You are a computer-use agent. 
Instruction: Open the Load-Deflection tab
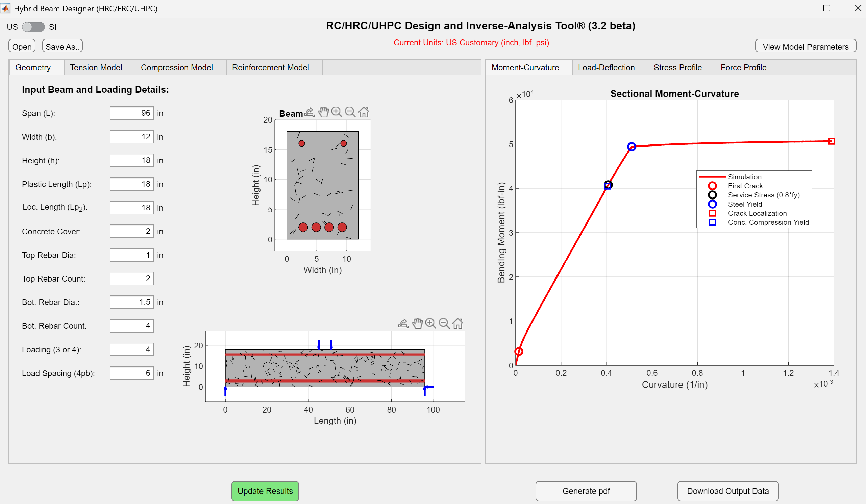coord(606,67)
